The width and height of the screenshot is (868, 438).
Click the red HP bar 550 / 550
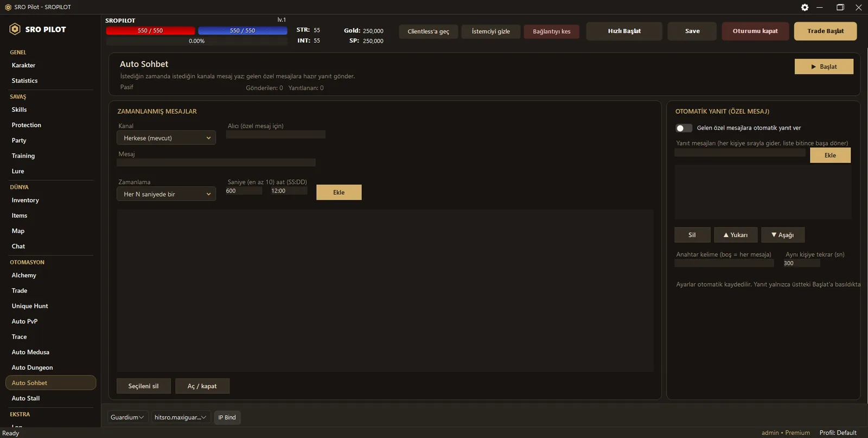tap(150, 30)
